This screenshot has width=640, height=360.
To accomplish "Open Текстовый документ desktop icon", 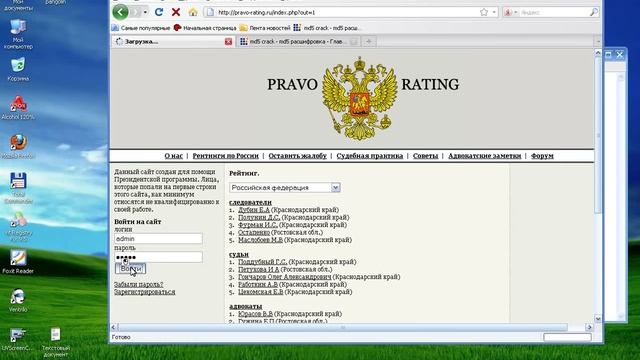I will [x=56, y=342].
